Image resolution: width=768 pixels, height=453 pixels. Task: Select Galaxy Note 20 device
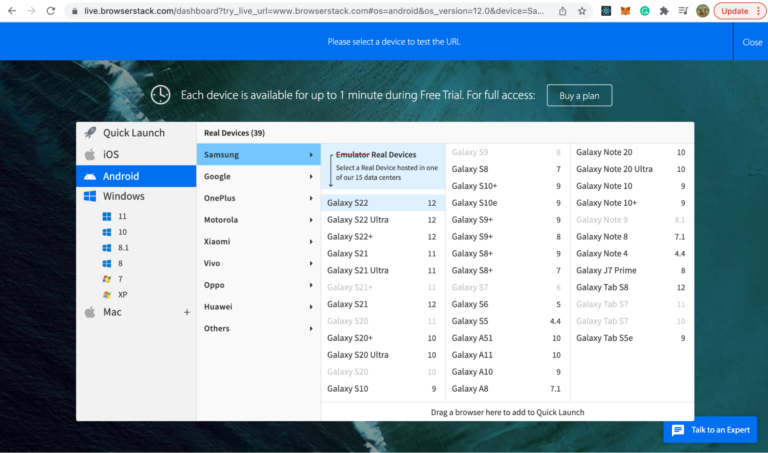tap(630, 152)
